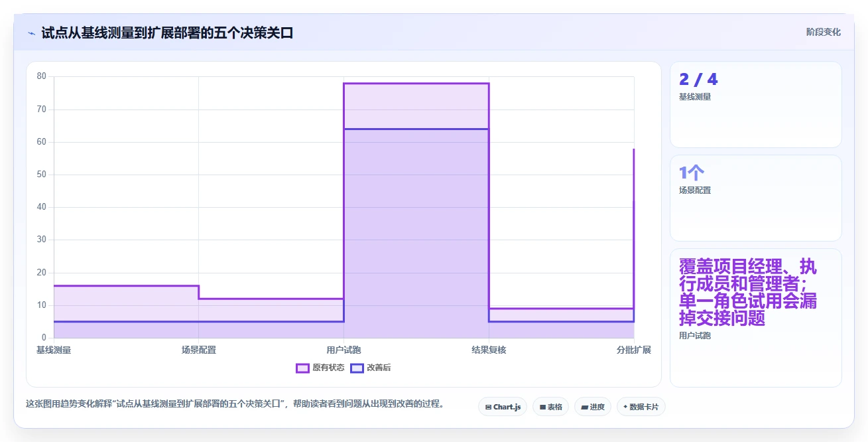The height and width of the screenshot is (442, 868).
Task: Click the chart description caption below
Action: click(235, 404)
